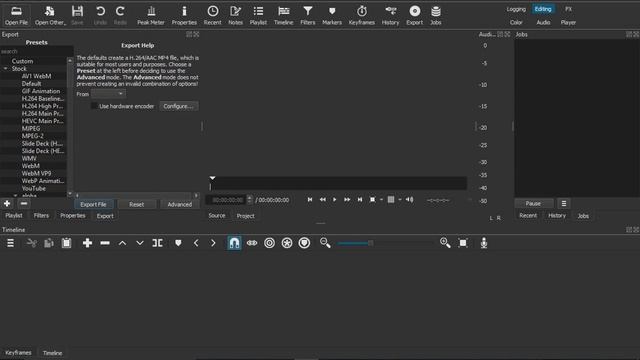
Task: Open player grid options dropdown
Action: point(400,200)
